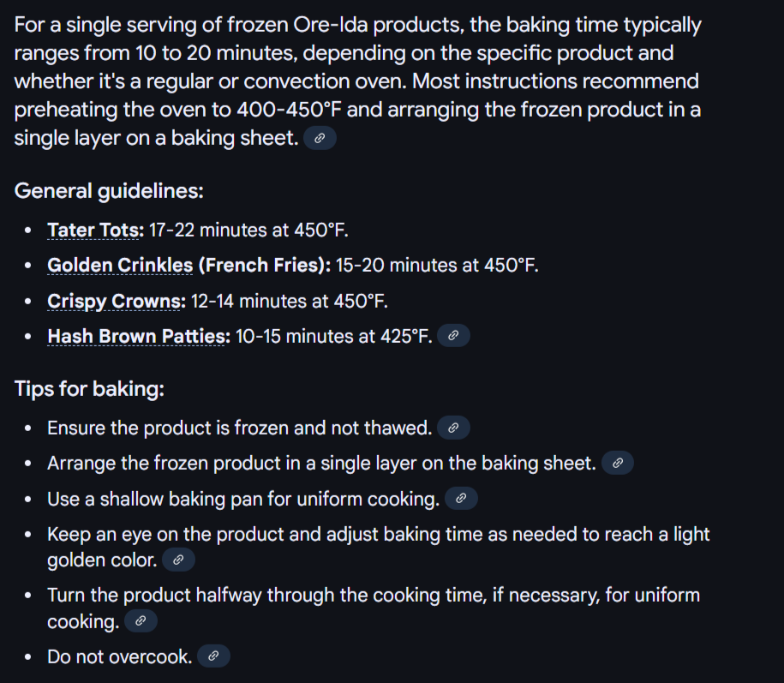Click link icon after 'light golden color'
This screenshot has height=683, width=784.
[x=178, y=560]
